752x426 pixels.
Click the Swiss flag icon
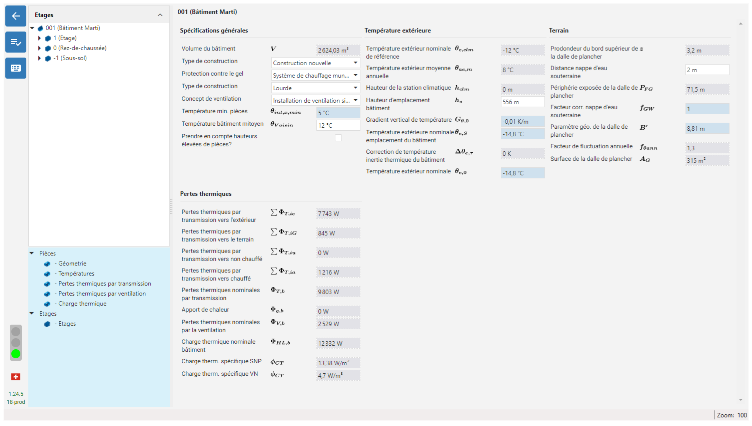15,377
